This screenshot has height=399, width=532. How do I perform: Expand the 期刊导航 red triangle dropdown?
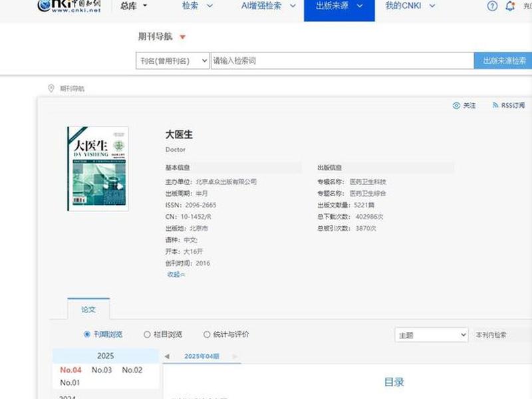click(182, 37)
